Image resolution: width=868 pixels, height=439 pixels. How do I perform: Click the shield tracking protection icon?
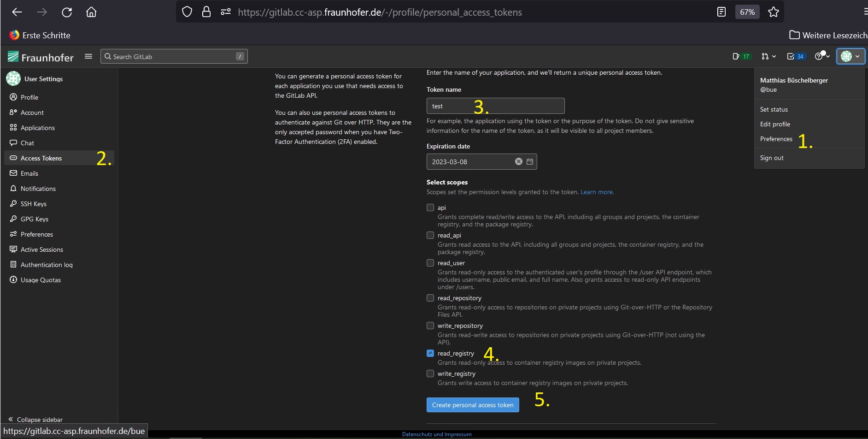pyautogui.click(x=187, y=12)
